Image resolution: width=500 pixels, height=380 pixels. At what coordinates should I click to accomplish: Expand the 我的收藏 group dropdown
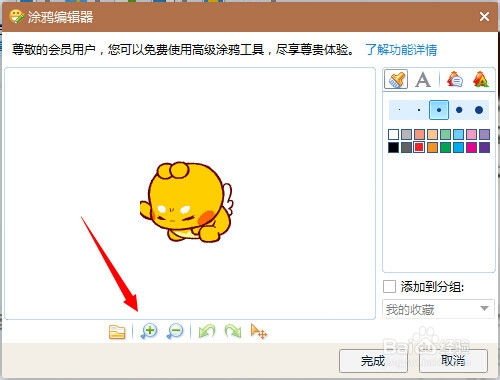[438, 309]
